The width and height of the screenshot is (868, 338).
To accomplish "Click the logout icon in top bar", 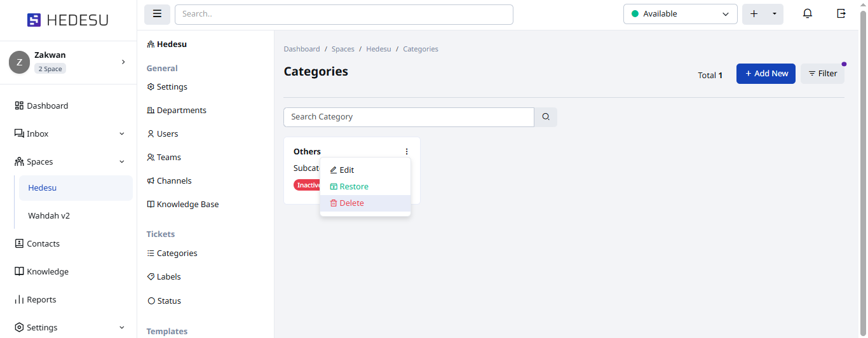I will point(841,14).
